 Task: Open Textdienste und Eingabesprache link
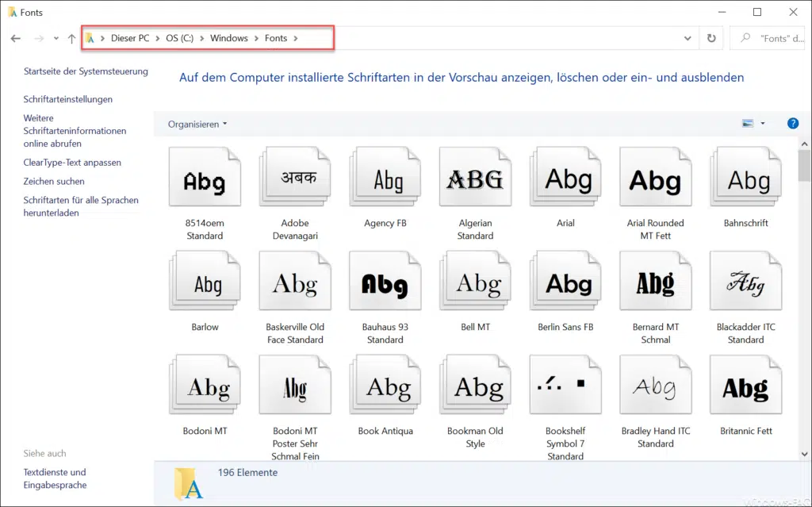[x=55, y=478]
